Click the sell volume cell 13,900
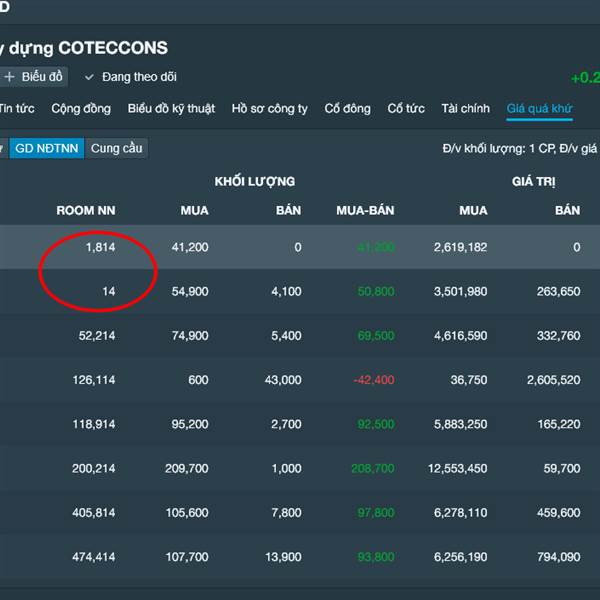This screenshot has width=600, height=600. click(284, 557)
